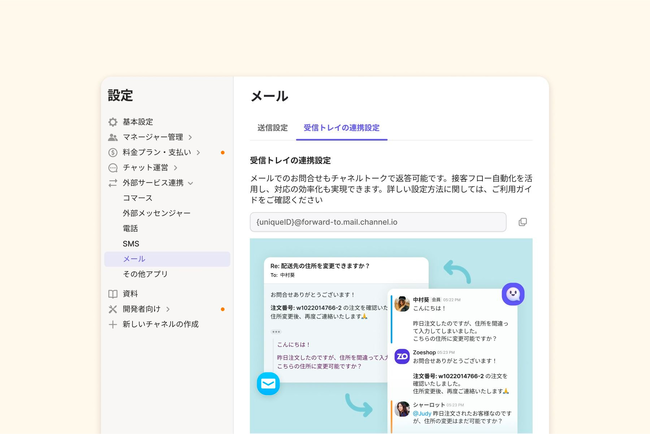Open 資料 in the sidebar
650x434 pixels.
[130, 294]
